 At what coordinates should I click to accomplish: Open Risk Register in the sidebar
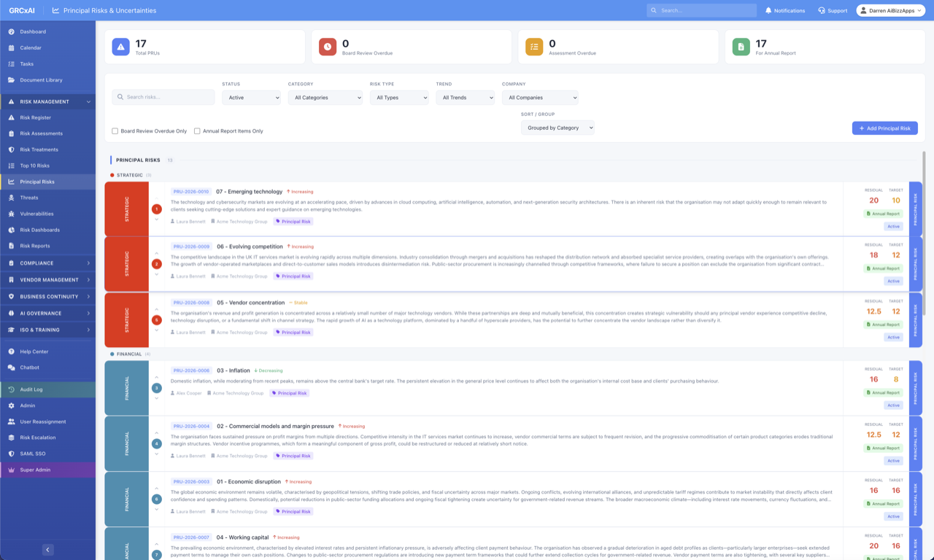click(35, 117)
